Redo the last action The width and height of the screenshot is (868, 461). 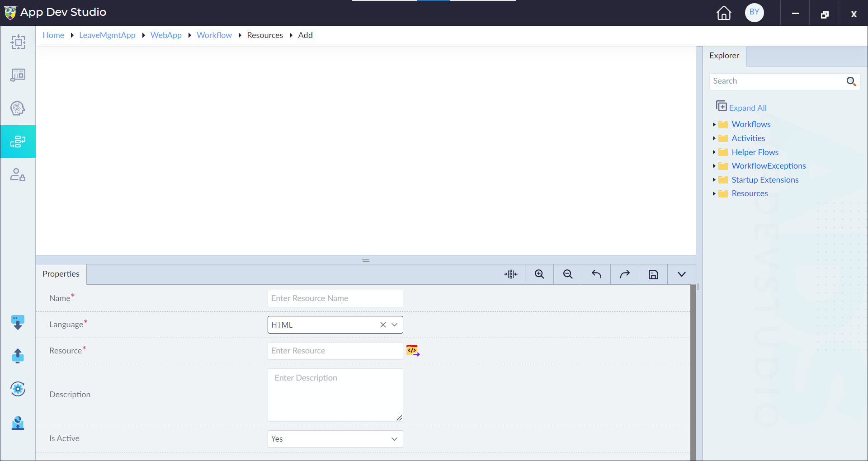(625, 274)
